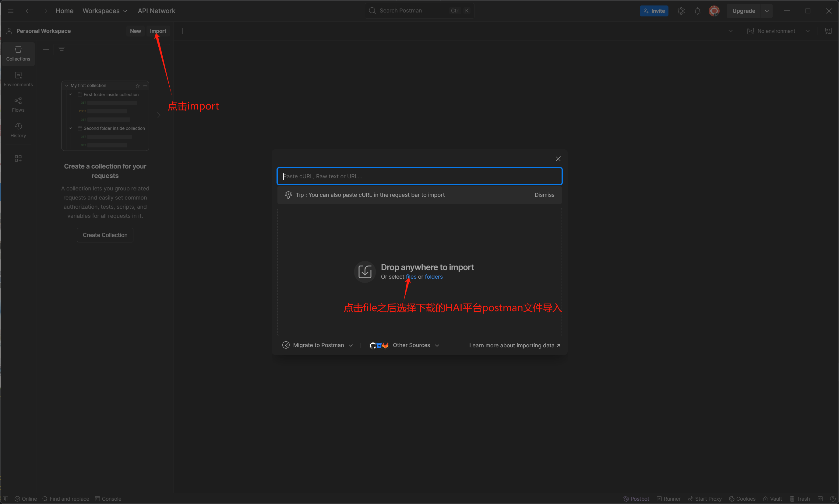Click the settings gear icon
839x504 pixels.
click(x=681, y=11)
